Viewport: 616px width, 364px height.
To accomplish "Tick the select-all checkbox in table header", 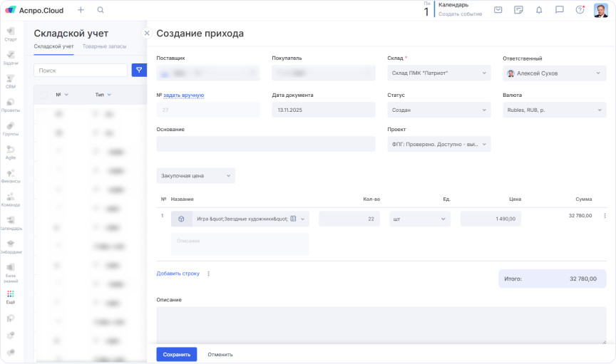I will (43, 95).
